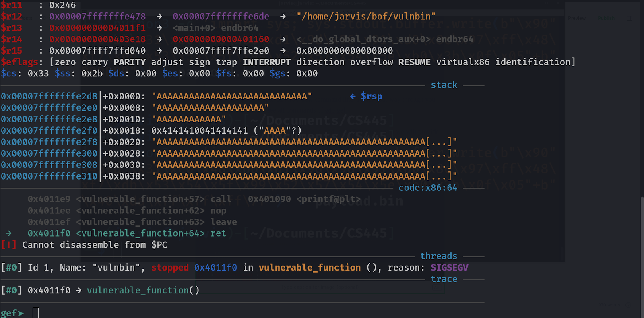644x318 pixels.
Task: Click the gef prompt input cursor
Action: tap(35, 313)
